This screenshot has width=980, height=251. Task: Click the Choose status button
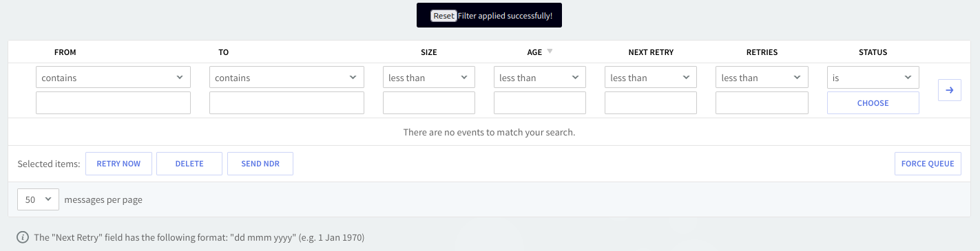pos(873,103)
